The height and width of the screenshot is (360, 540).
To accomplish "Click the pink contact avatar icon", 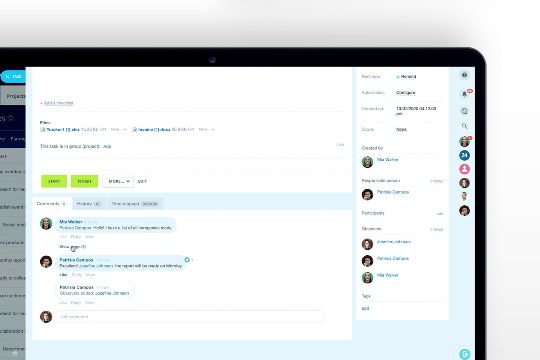I will [464, 169].
